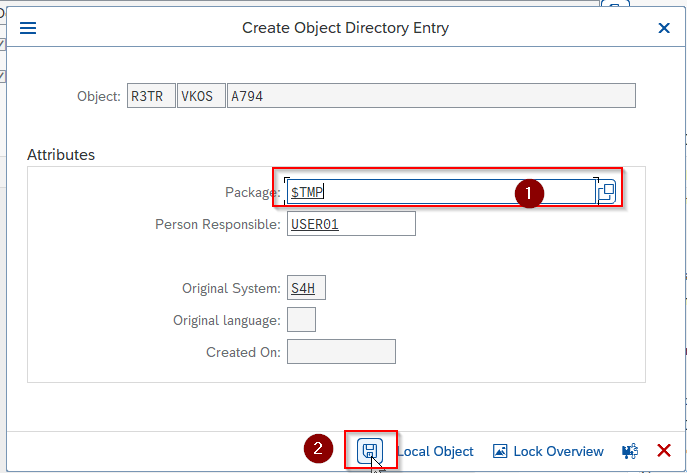The height and width of the screenshot is (473, 687).
Task: Close the Create Object Directory Entry dialog
Action: pyautogui.click(x=664, y=28)
